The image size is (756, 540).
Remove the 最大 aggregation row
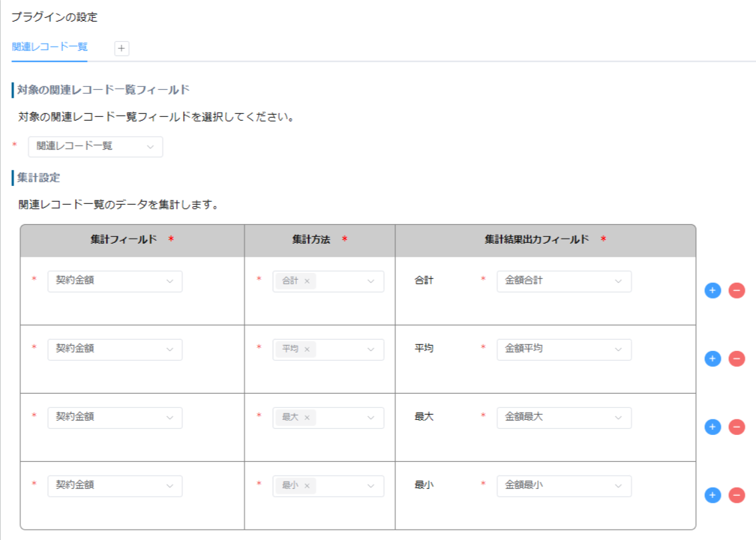point(736,427)
